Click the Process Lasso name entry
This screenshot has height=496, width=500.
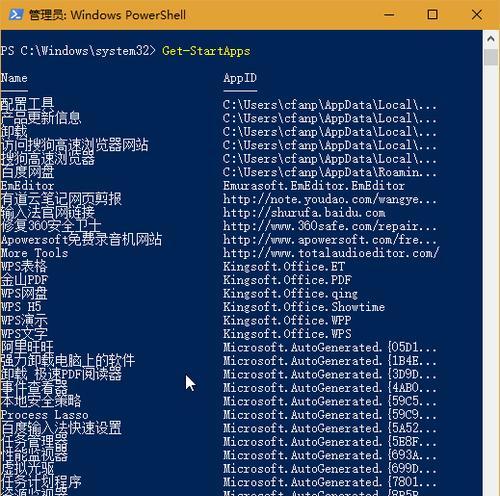coord(45,415)
